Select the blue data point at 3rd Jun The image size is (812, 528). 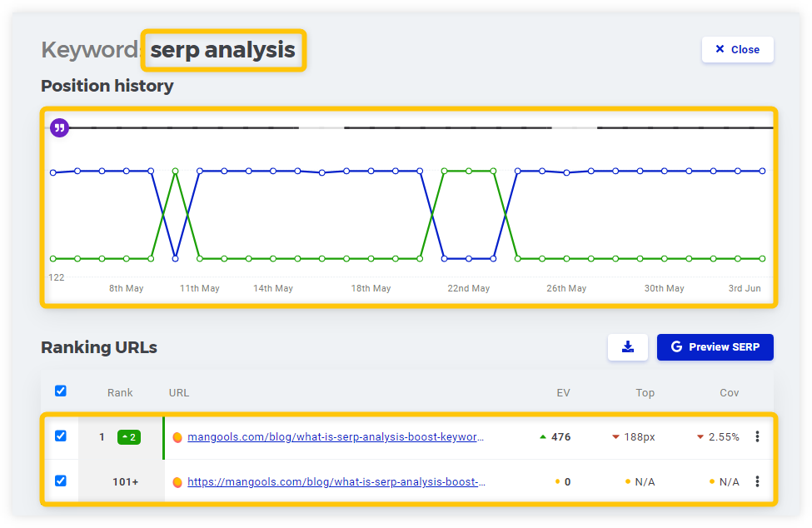tap(762, 171)
